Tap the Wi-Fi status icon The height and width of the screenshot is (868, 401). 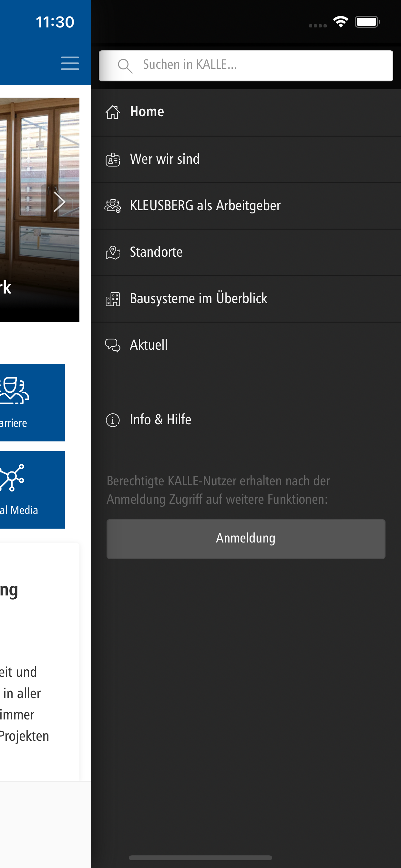pyautogui.click(x=340, y=22)
